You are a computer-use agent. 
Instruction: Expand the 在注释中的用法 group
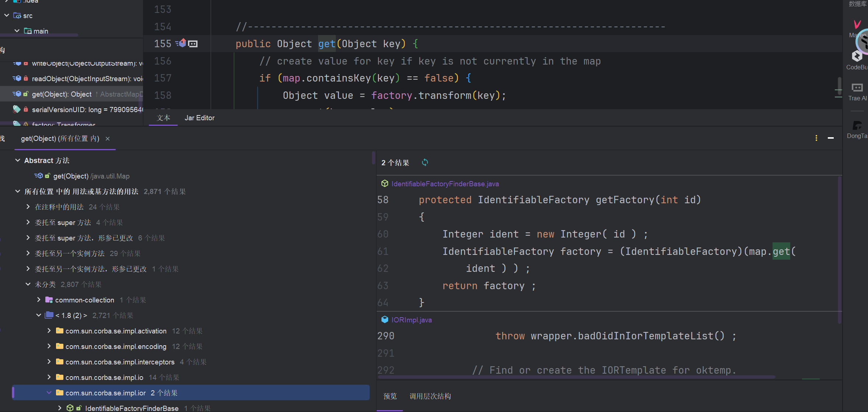point(28,207)
